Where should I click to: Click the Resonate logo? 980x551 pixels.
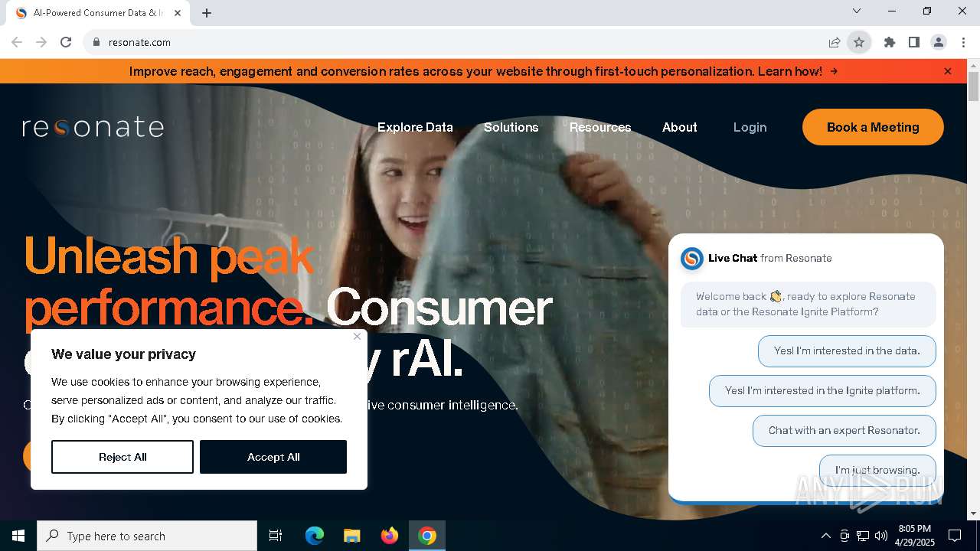click(93, 127)
